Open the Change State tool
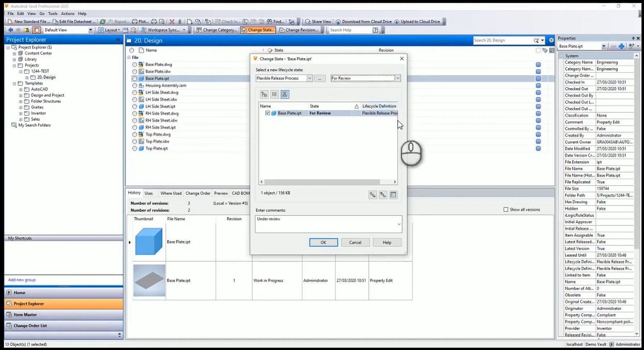 click(x=257, y=30)
